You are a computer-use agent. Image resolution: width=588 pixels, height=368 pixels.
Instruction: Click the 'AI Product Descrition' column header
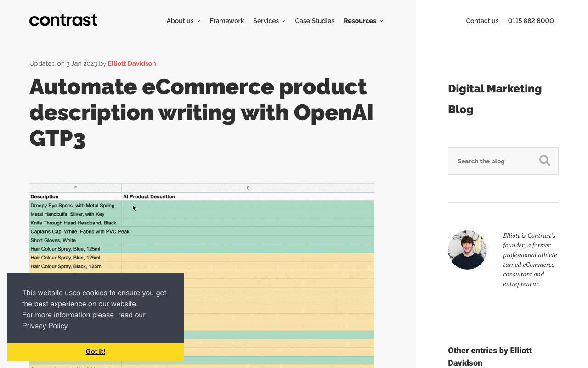click(149, 196)
